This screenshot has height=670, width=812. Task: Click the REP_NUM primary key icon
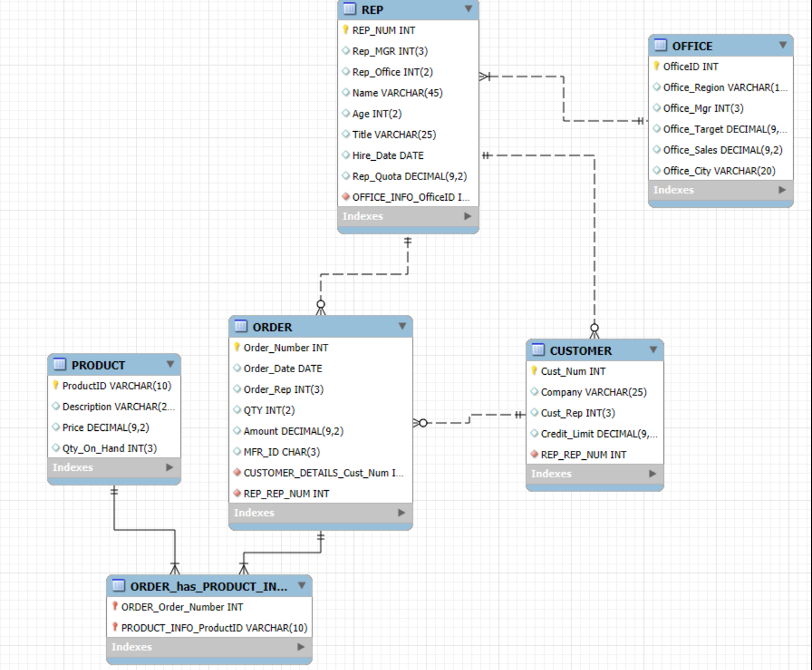pos(345,29)
